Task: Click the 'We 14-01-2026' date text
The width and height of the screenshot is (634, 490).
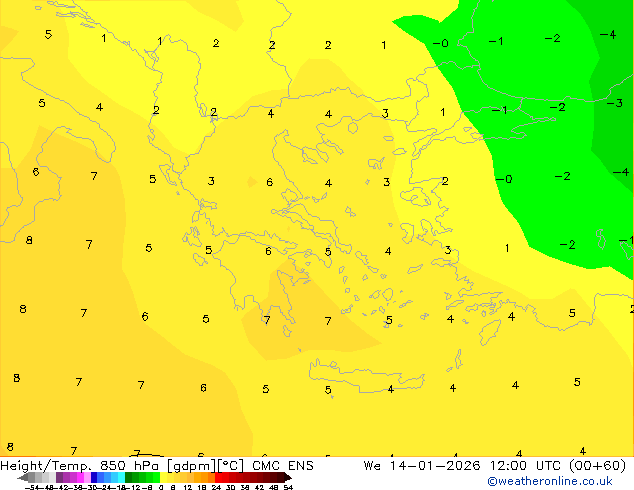Action: coord(422,466)
